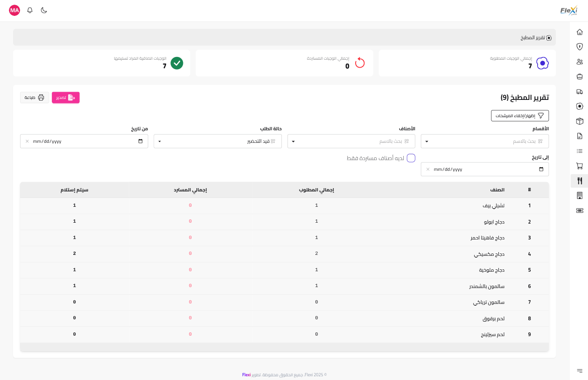The height and width of the screenshot is (380, 588).
Task: Open the 'حالة الطلب' status dropdown
Action: pos(217,141)
